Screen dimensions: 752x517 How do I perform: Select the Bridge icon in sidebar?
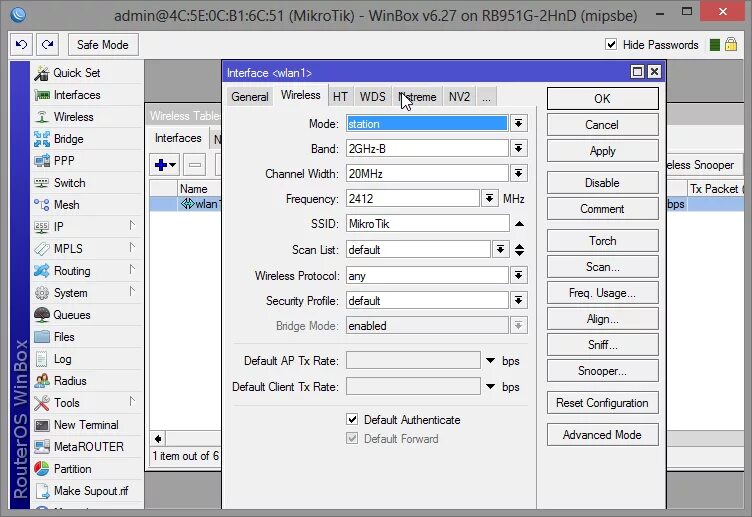point(42,139)
